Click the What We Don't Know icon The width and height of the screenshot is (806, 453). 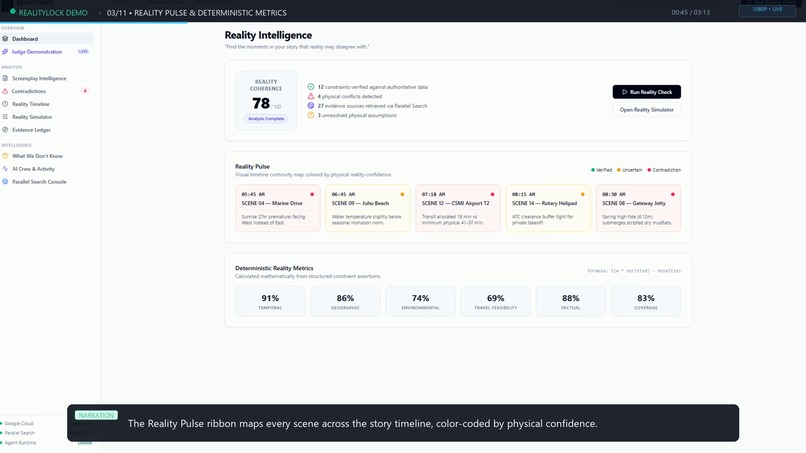(x=5, y=156)
